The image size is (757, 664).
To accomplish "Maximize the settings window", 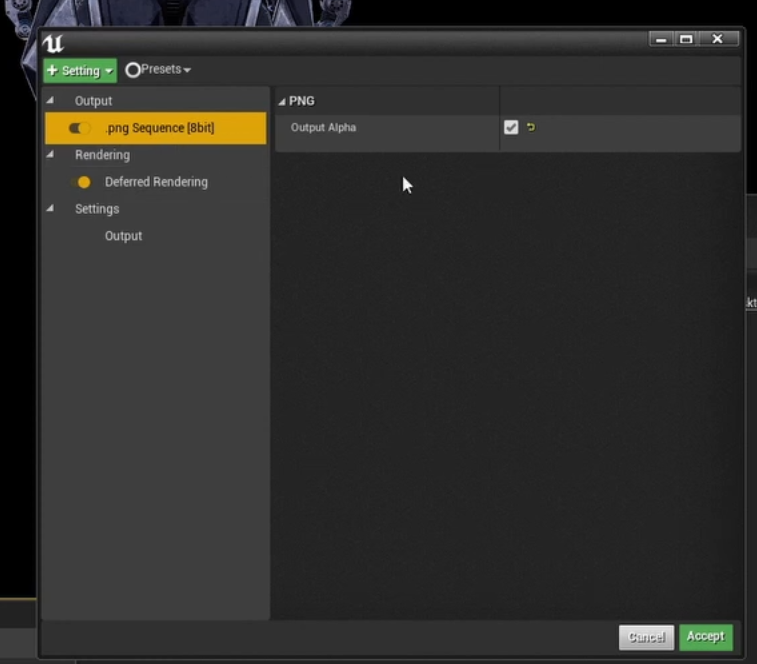I will point(686,39).
